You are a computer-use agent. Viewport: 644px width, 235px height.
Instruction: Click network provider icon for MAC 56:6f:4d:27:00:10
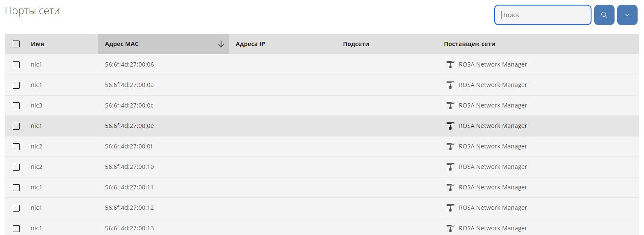point(450,167)
